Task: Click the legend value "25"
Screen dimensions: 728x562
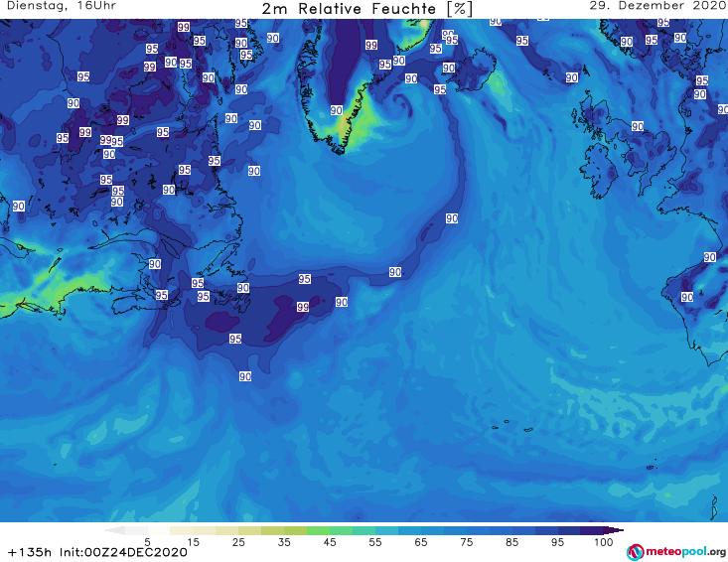Action: (238, 542)
